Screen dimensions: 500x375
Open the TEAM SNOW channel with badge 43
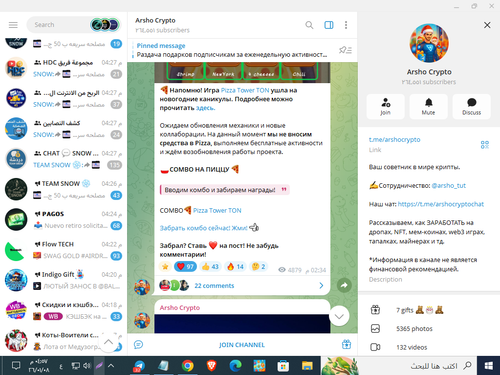(x=63, y=189)
